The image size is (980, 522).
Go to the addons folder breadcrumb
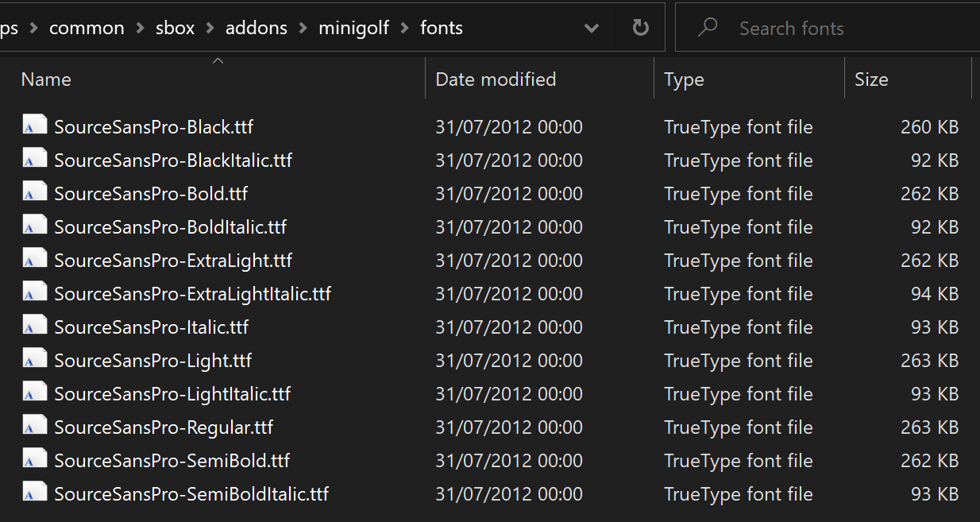coord(257,28)
